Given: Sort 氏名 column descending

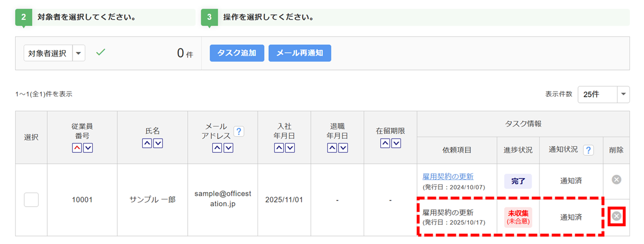Looking at the screenshot, I should pyautogui.click(x=157, y=143).
